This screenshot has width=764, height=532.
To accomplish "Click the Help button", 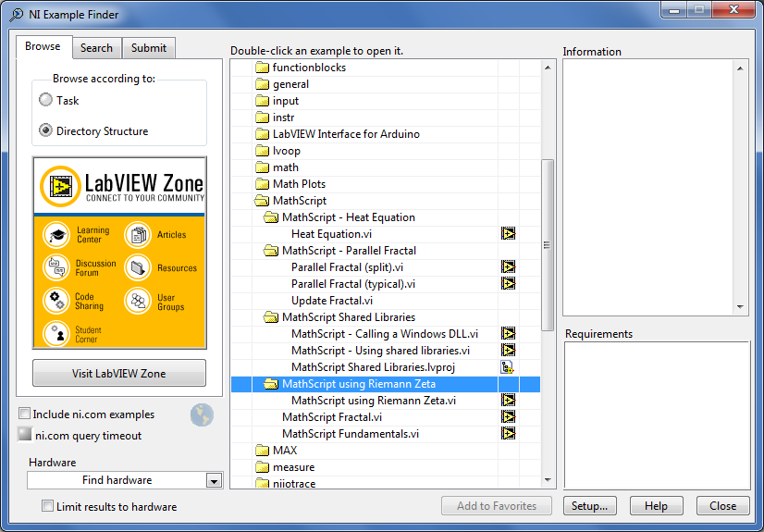I will tap(656, 506).
